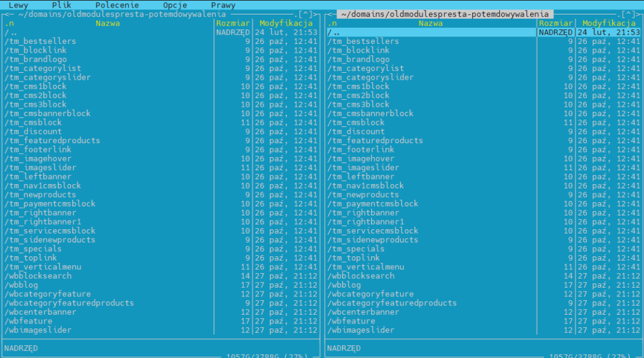Sort left panel by Modyfikacja column
644x358 pixels.
coord(286,23)
